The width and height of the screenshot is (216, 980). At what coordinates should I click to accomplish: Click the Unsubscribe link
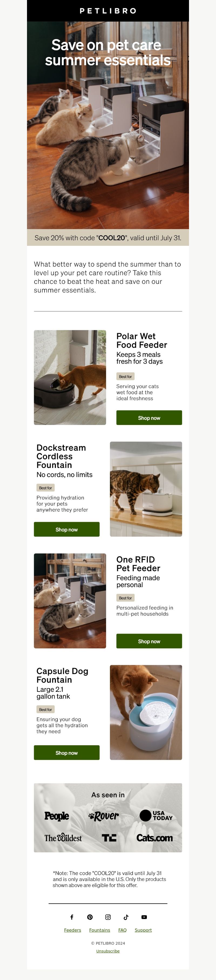(108, 951)
